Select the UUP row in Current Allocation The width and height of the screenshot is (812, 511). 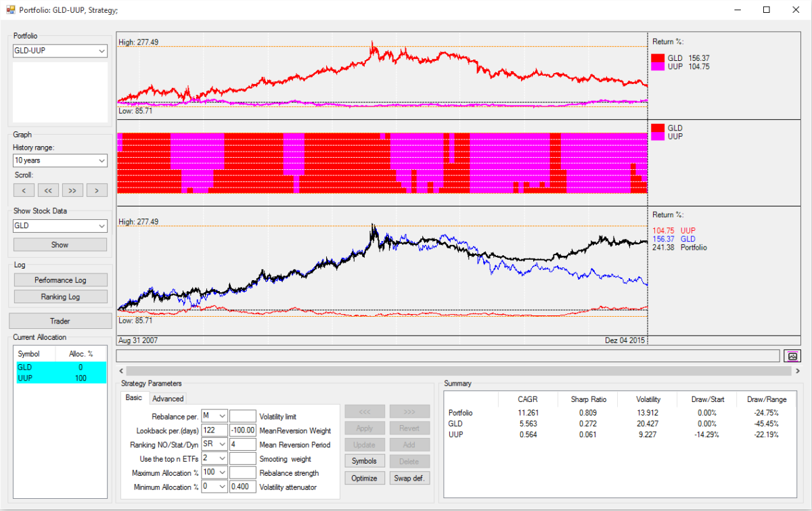(x=60, y=378)
